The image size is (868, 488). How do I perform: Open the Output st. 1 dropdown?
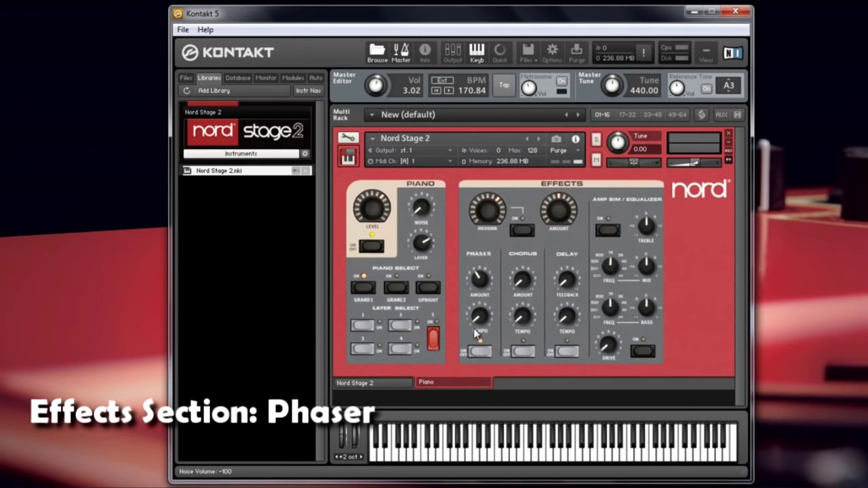pos(449,150)
